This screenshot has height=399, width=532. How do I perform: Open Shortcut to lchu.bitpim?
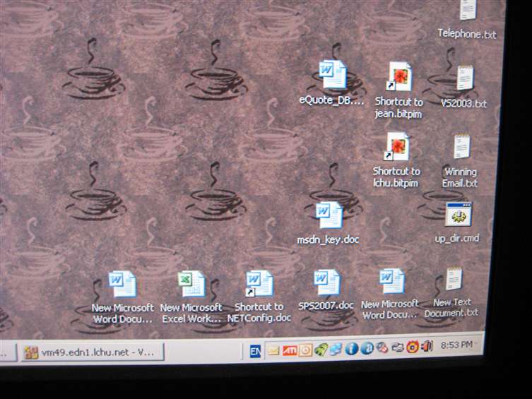(396, 160)
